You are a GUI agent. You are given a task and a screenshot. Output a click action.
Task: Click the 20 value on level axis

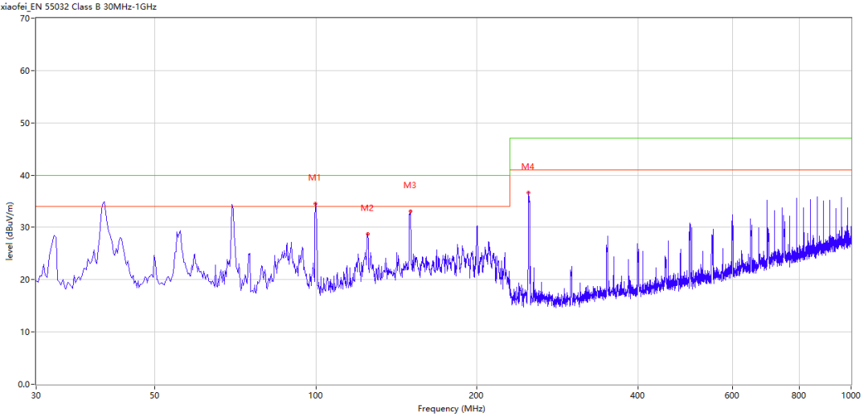click(x=24, y=280)
